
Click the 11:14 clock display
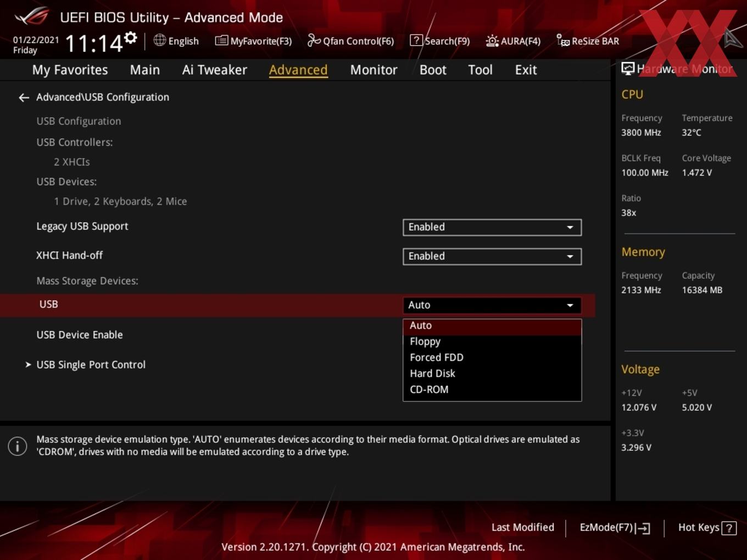coord(93,43)
